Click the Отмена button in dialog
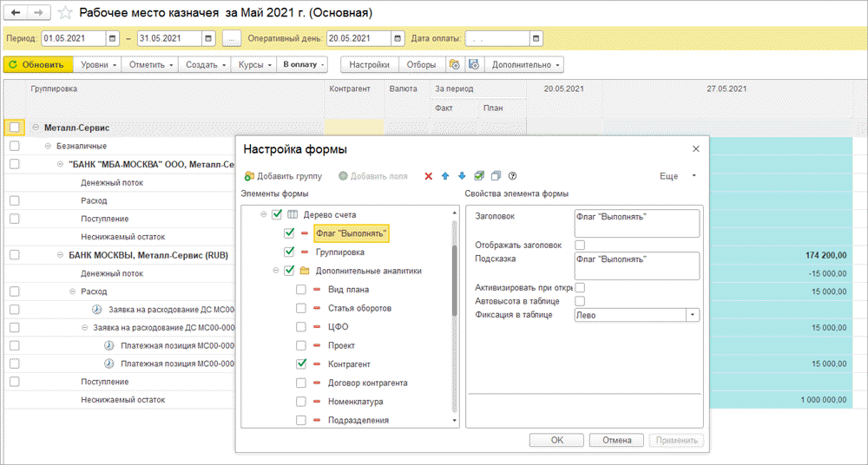Screen dimensions: 868x465 tap(617, 440)
